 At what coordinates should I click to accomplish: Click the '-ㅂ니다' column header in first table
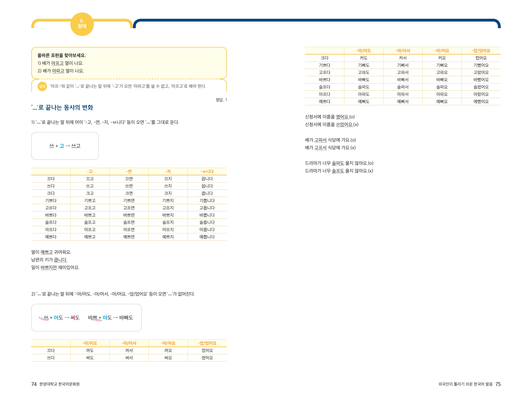click(x=207, y=171)
